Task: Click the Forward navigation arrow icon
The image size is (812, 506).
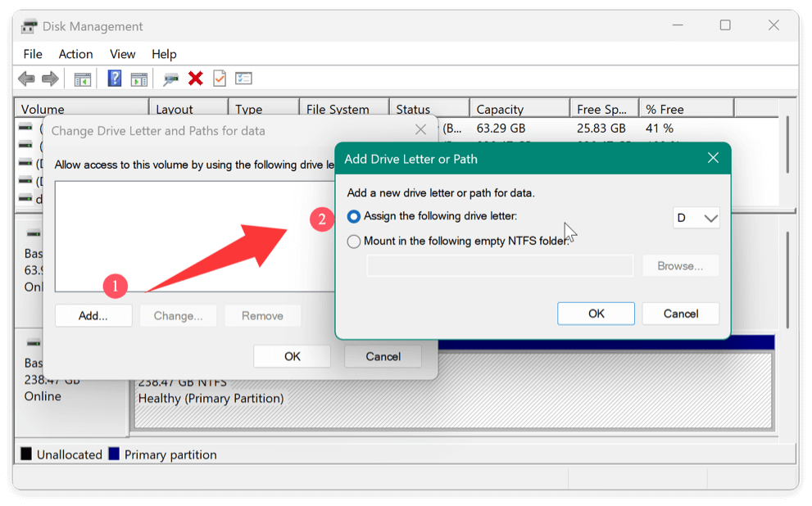Action: pyautogui.click(x=50, y=79)
